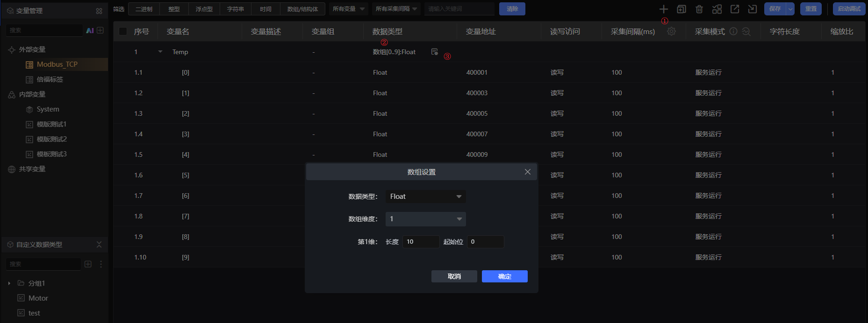Click address cell 400001
Viewport: 868px width, 323px height.
(477, 72)
